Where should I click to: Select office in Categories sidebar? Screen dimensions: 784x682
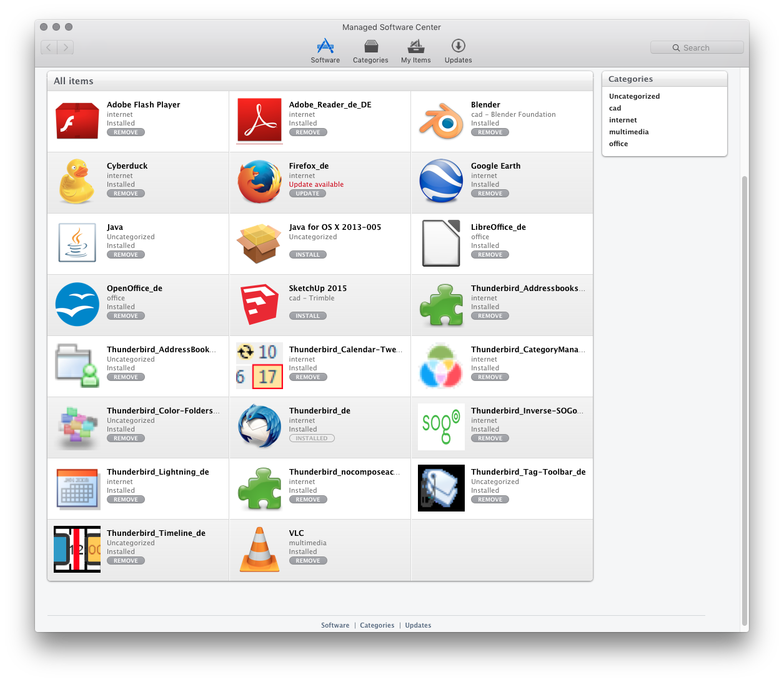pyautogui.click(x=618, y=144)
